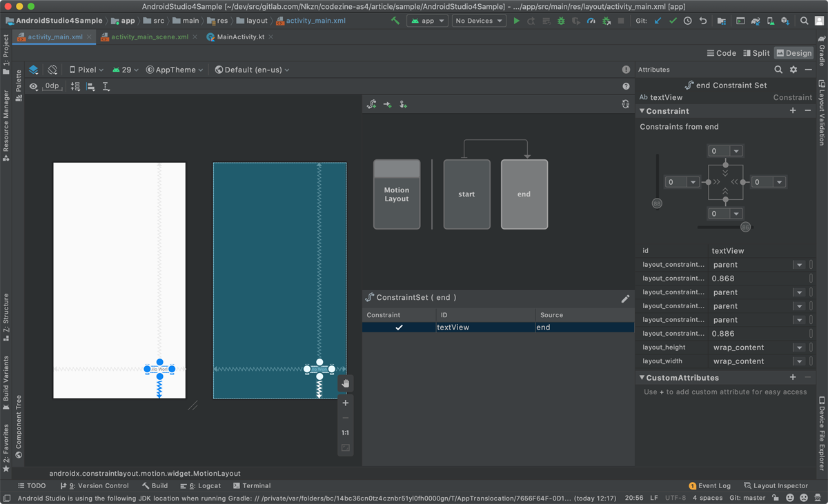This screenshot has height=504, width=828.
Task: Switch to Split view mode
Action: 756,53
